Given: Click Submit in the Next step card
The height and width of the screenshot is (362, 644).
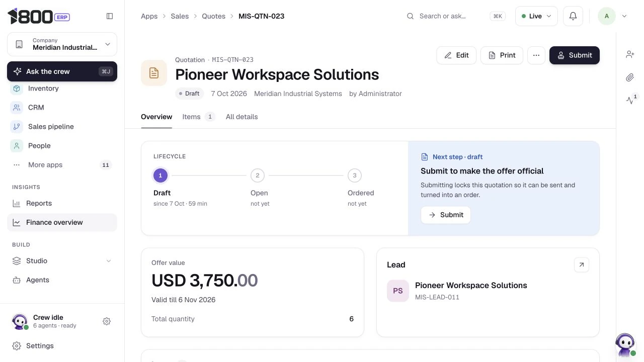Looking at the screenshot, I should [446, 215].
